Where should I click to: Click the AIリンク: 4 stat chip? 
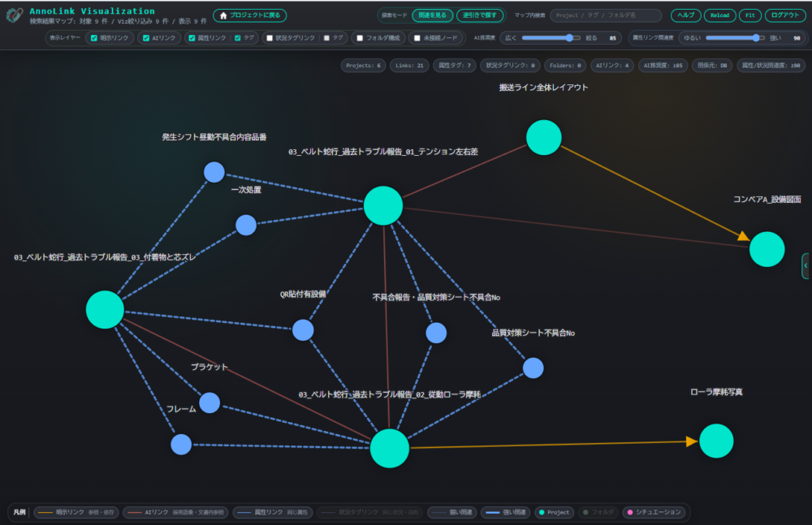[x=612, y=66]
